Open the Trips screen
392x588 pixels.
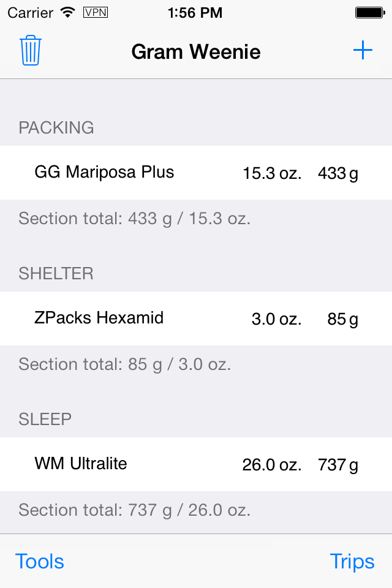(x=352, y=562)
